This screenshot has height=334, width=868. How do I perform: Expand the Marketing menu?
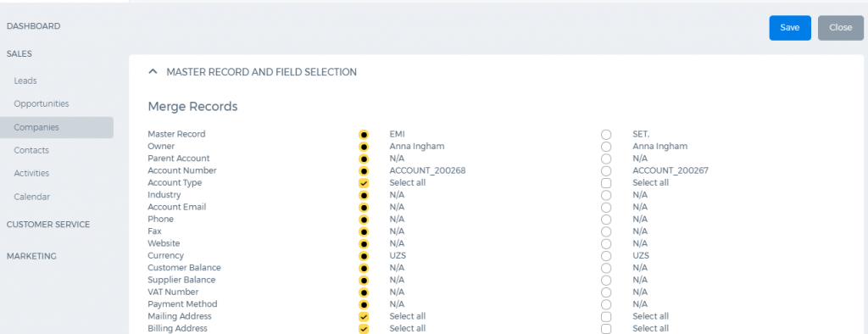[31, 257]
